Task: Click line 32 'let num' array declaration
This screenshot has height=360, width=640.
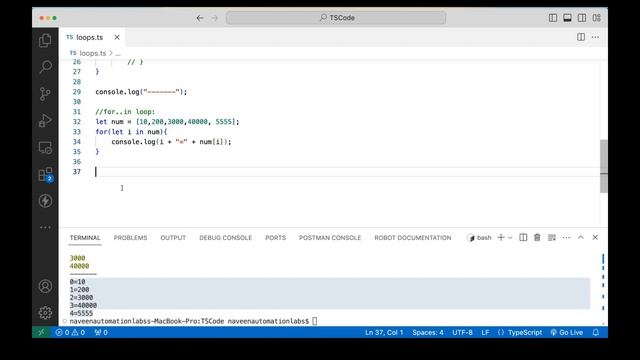Action: 167,122
